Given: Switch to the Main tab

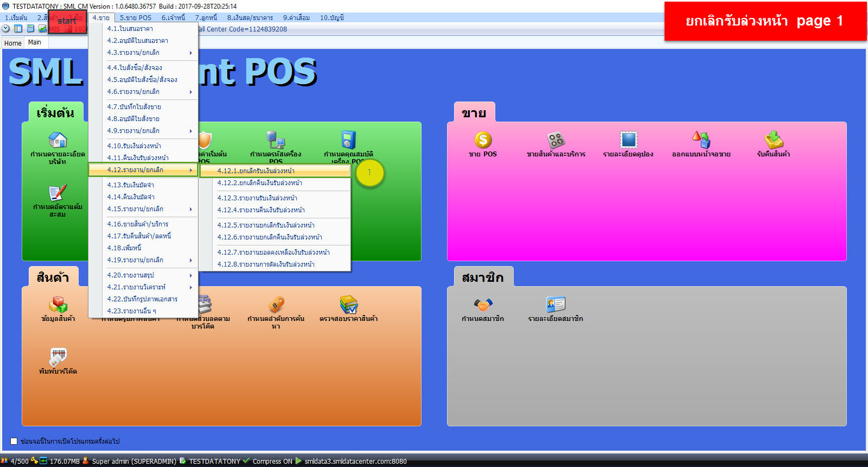Looking at the screenshot, I should click(x=35, y=42).
